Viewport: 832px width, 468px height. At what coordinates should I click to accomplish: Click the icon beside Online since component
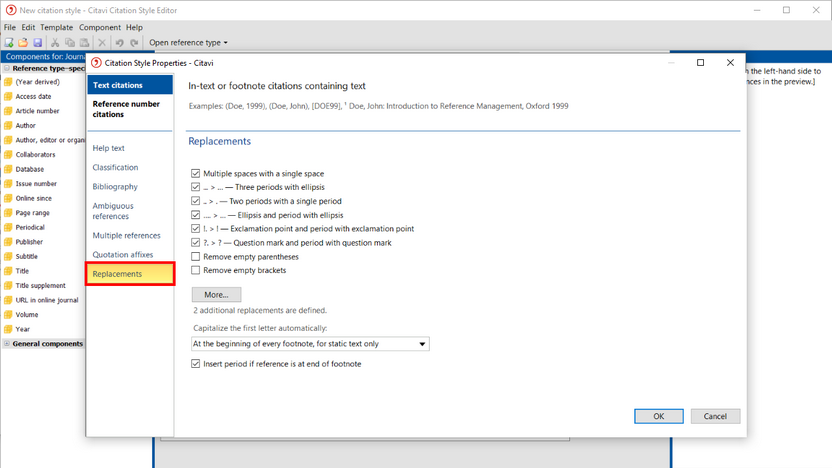8,198
